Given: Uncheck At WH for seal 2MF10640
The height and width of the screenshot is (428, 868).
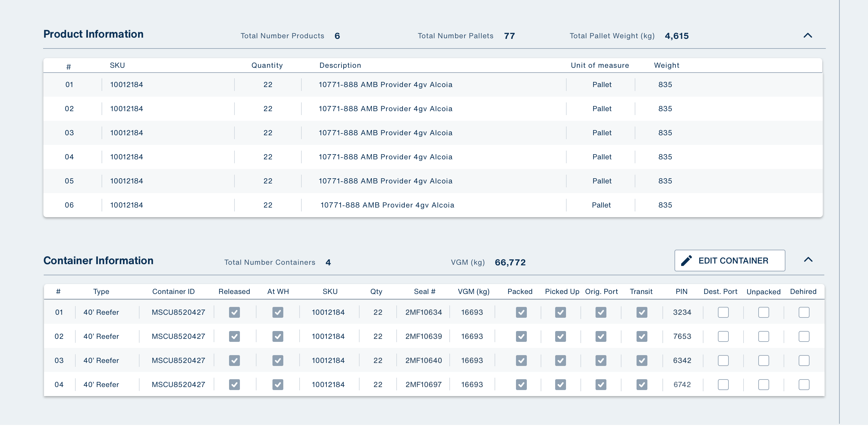Looking at the screenshot, I should (x=278, y=360).
